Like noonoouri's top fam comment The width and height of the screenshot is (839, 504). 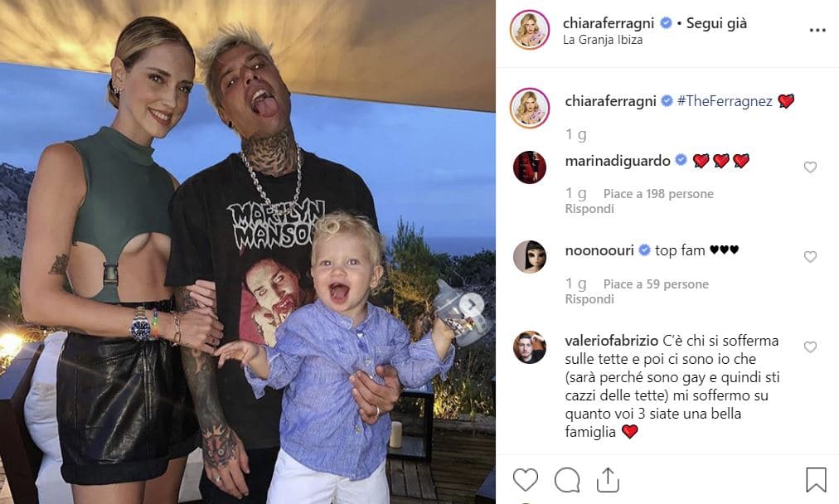(810, 257)
